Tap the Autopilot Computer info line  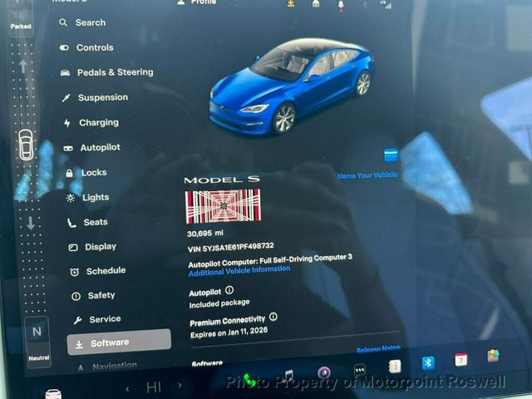(270, 260)
